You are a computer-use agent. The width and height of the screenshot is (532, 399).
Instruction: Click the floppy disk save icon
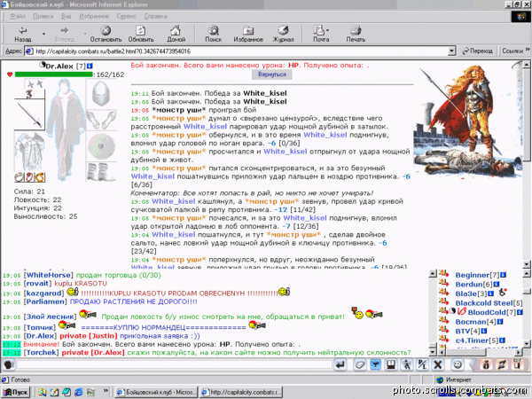click(391, 364)
